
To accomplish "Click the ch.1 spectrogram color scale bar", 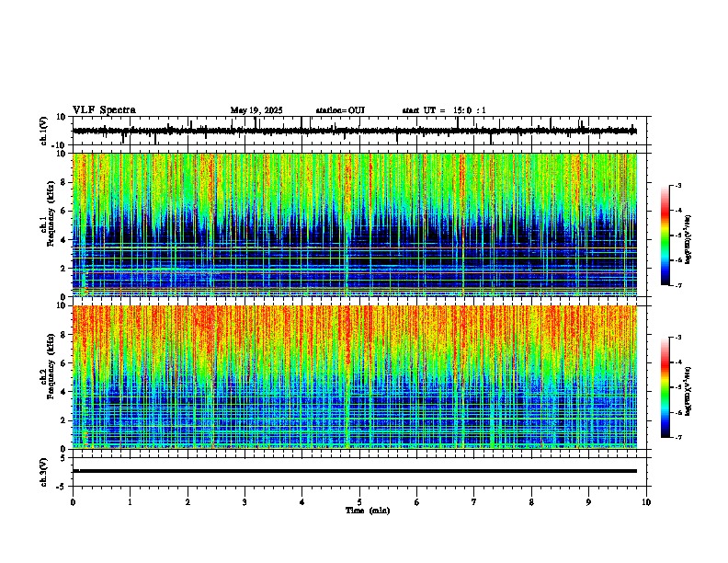I will pos(665,236).
